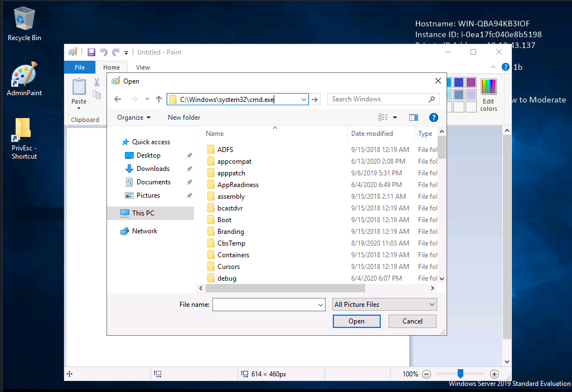Select the Cursors folder
Image resolution: width=572 pixels, height=392 pixels.
(229, 266)
